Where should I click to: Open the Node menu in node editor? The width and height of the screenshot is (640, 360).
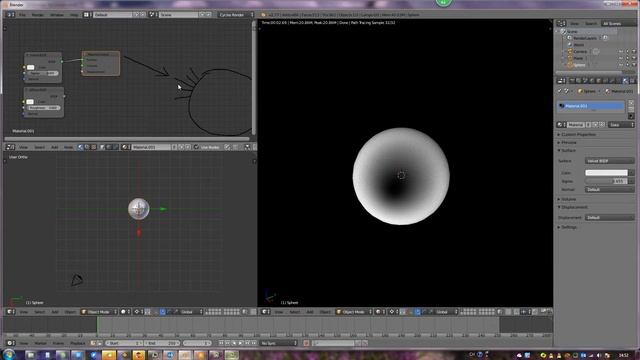[68, 147]
